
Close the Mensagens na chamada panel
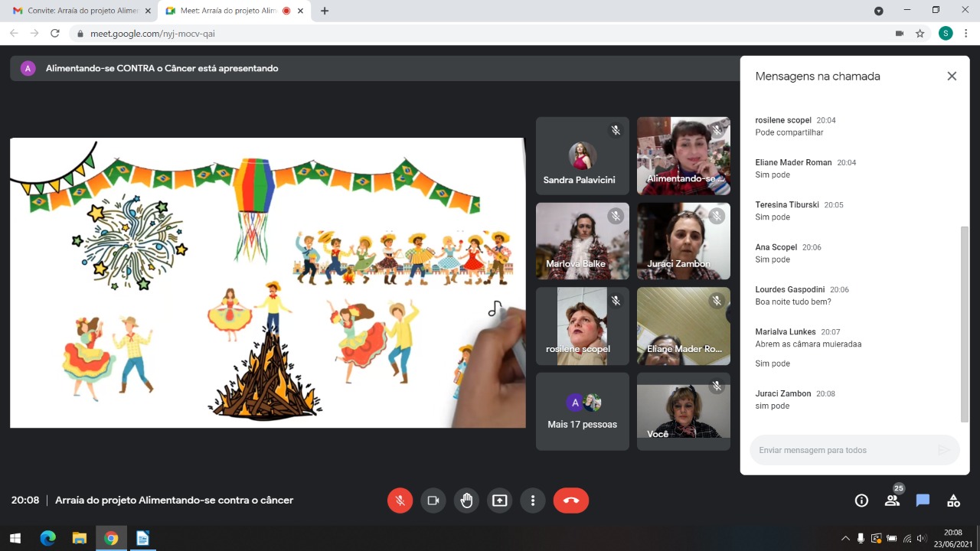click(x=952, y=76)
